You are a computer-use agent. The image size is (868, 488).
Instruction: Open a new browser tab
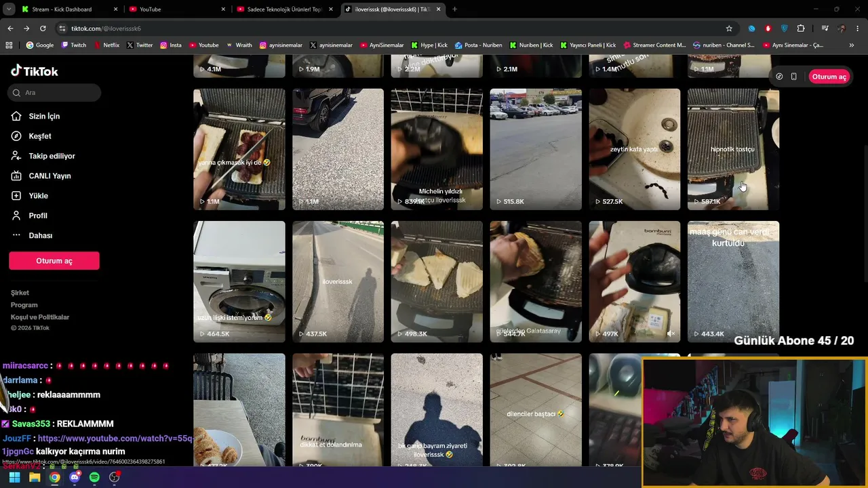pos(454,9)
